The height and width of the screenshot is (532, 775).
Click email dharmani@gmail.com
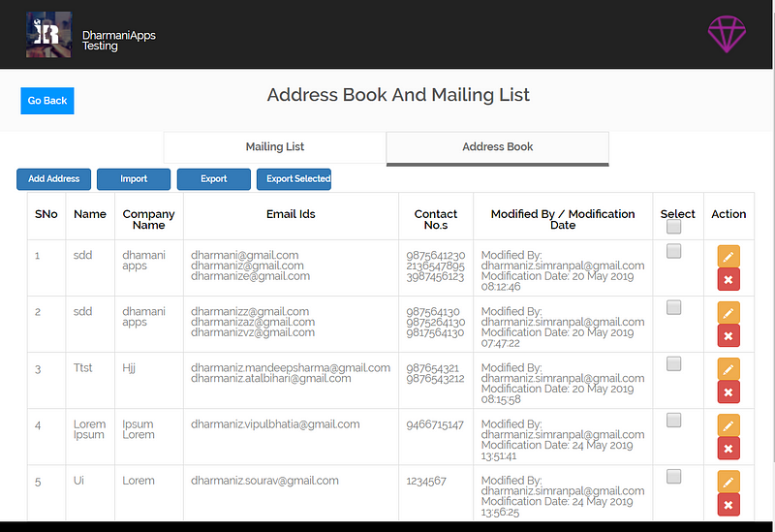tap(245, 255)
